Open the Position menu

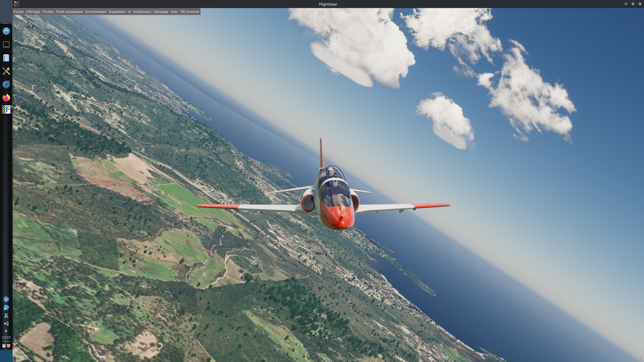pos(48,12)
